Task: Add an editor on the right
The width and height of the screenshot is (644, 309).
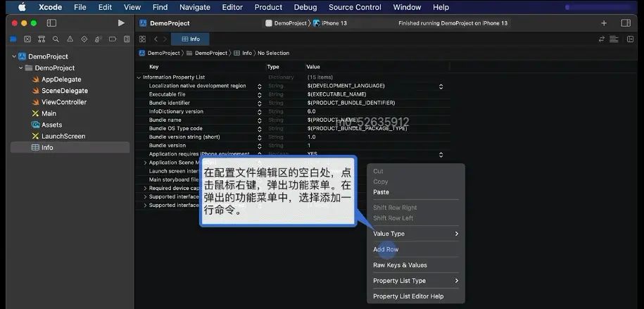Action: [x=631, y=39]
